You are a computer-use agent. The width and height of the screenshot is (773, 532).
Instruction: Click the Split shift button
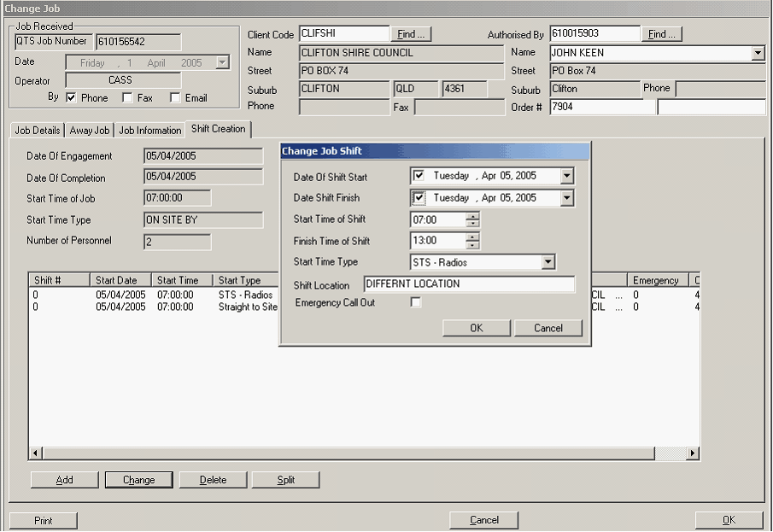point(285,480)
